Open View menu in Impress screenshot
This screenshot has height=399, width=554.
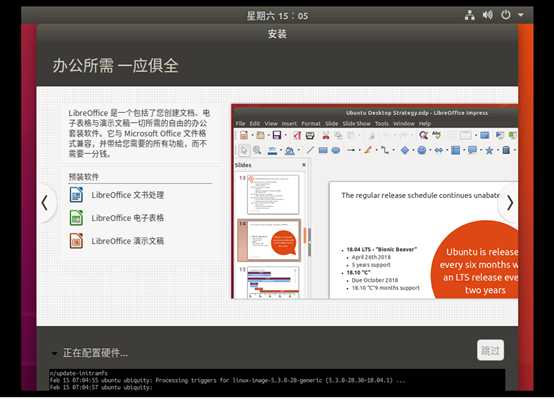271,124
